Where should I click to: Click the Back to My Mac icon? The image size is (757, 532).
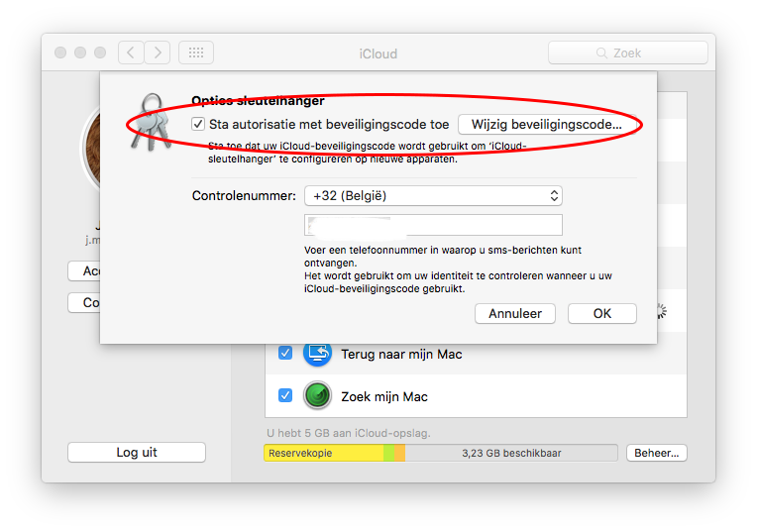317,354
